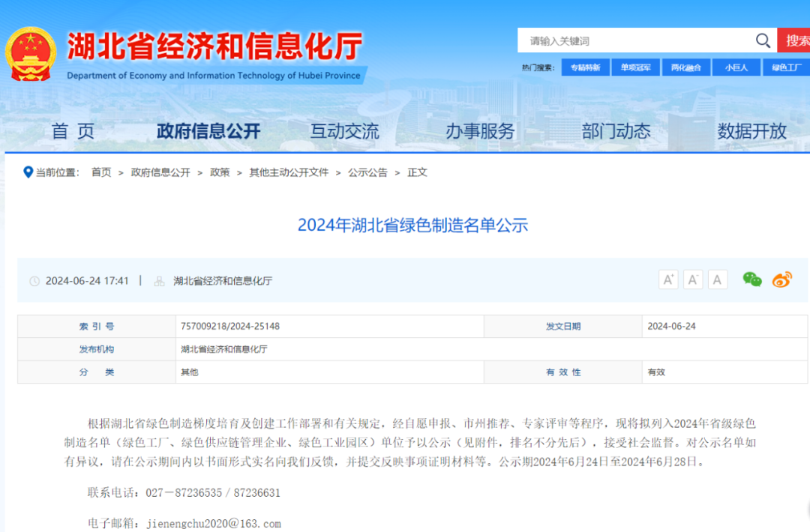Viewport: 810px width, 532px height.
Task: Click the building icon before 湖北省经济和信息化厅
Action: pyautogui.click(x=157, y=280)
